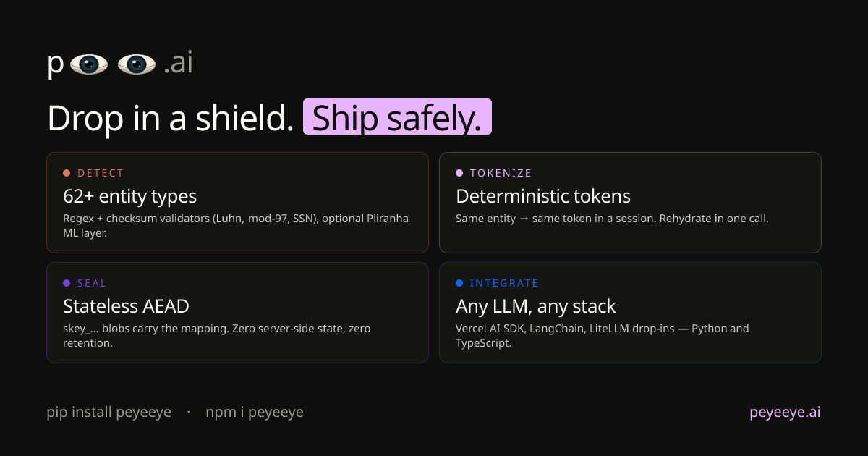Open the Stateless AEAD heading

tap(126, 306)
